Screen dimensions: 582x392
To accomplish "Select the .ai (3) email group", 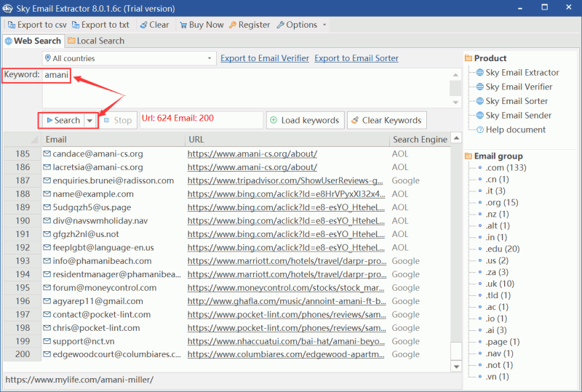I will (496, 330).
